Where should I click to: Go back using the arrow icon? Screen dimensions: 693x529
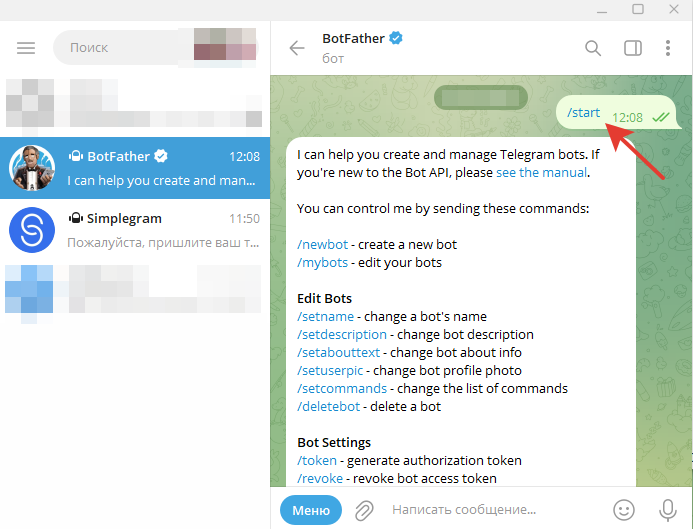[296, 48]
